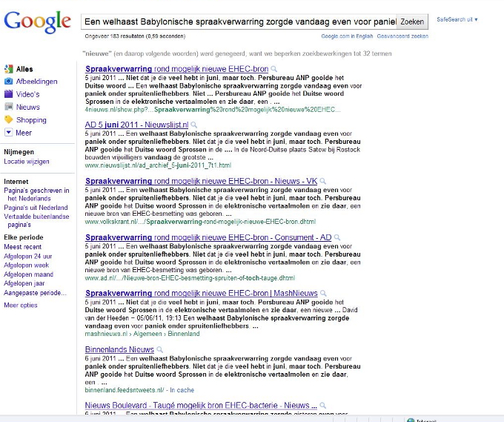This screenshot has width=504, height=422.
Task: Click the Video's film icon in sidebar
Action: [8, 94]
